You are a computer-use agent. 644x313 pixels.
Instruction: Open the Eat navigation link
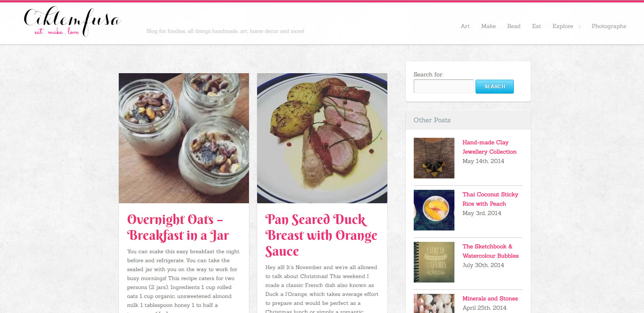pyautogui.click(x=536, y=26)
